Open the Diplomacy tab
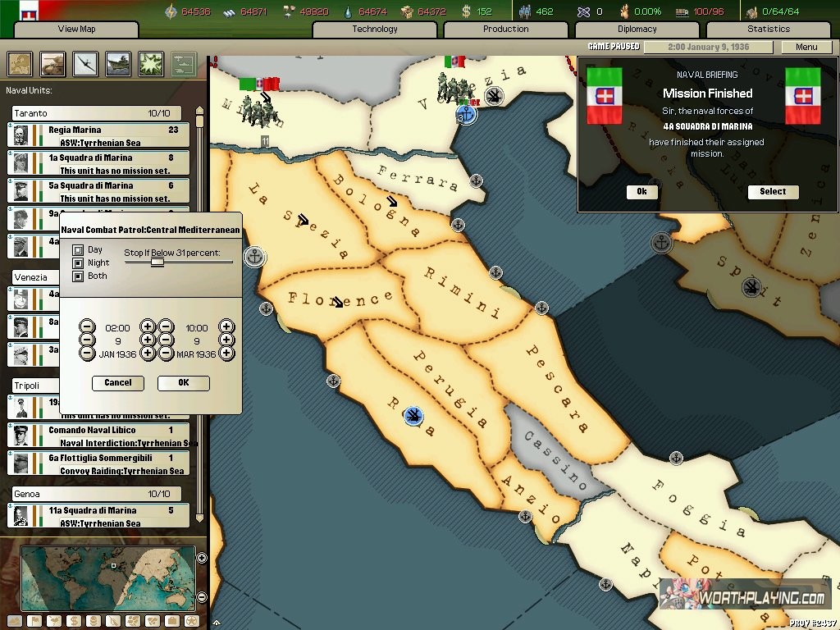 pyautogui.click(x=637, y=30)
